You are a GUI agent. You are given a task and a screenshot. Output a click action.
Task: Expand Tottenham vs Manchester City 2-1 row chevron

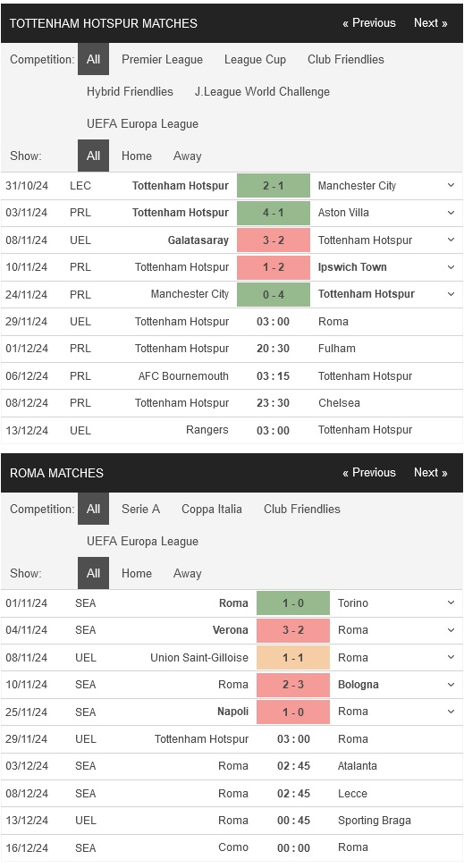point(451,185)
